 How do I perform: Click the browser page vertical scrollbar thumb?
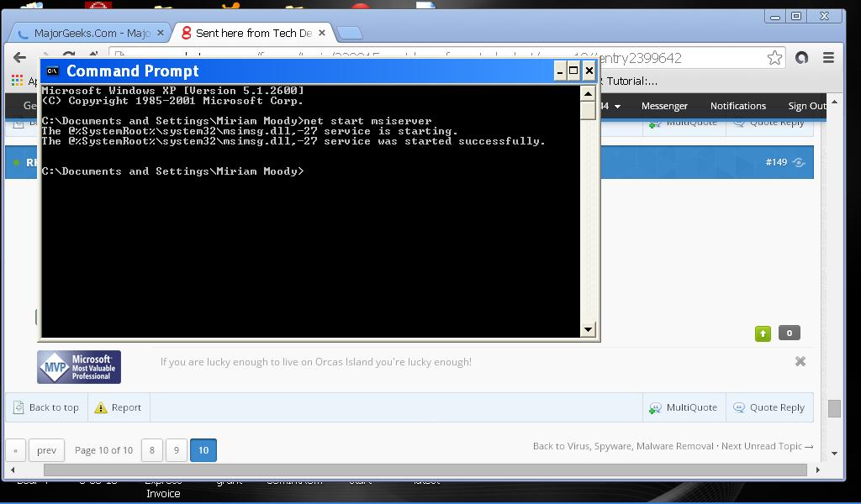[x=834, y=408]
